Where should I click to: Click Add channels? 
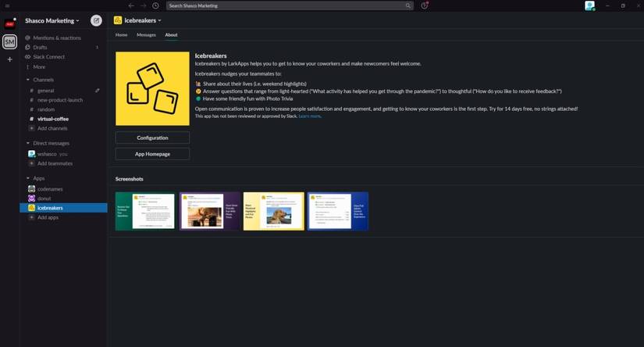tap(52, 128)
